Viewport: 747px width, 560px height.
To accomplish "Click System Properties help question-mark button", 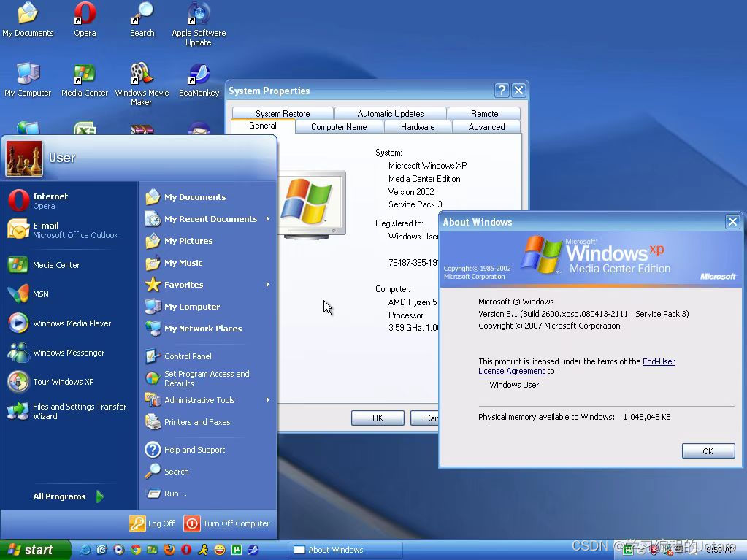I will [502, 91].
